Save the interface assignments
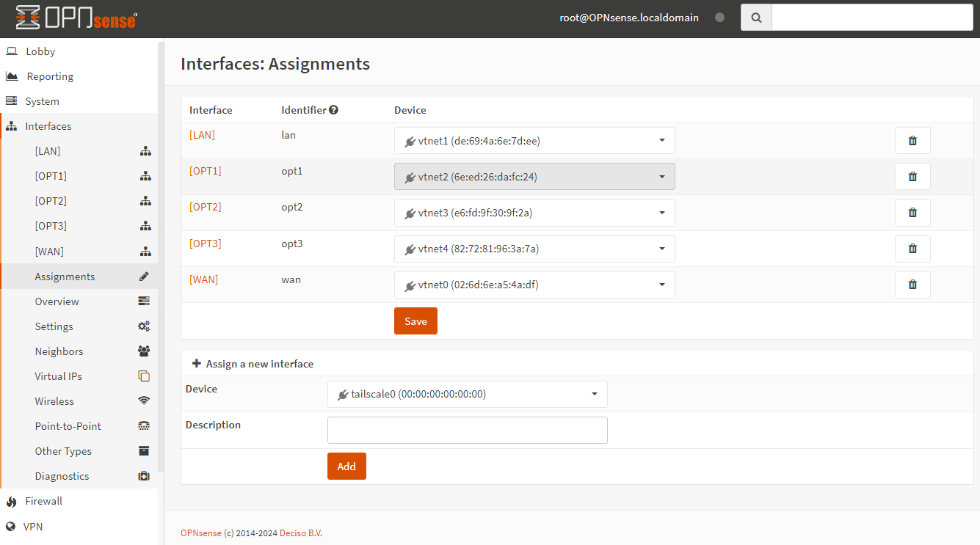Screen dimensions: 980x545 click(415, 321)
